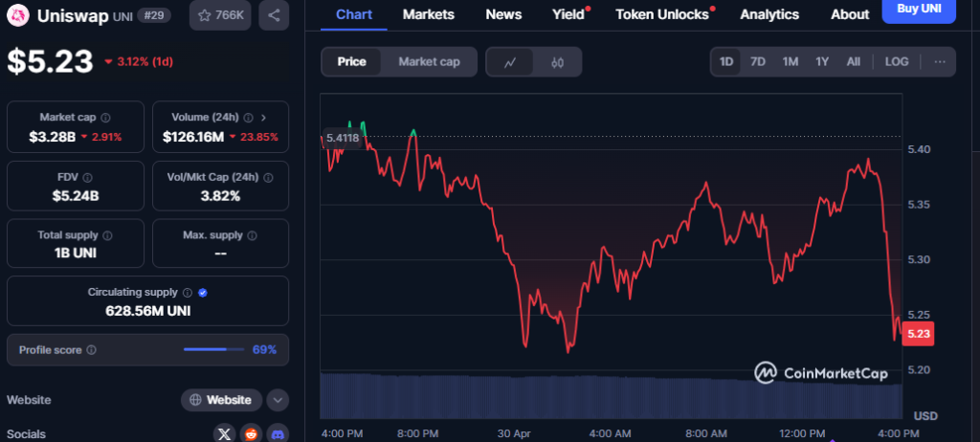Click the volume bars under the chart
This screenshot has height=442, width=980.
click(612, 396)
